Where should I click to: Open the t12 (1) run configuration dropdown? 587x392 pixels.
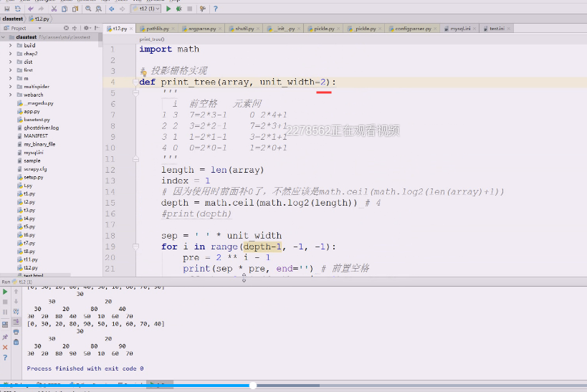pyautogui.click(x=146, y=9)
